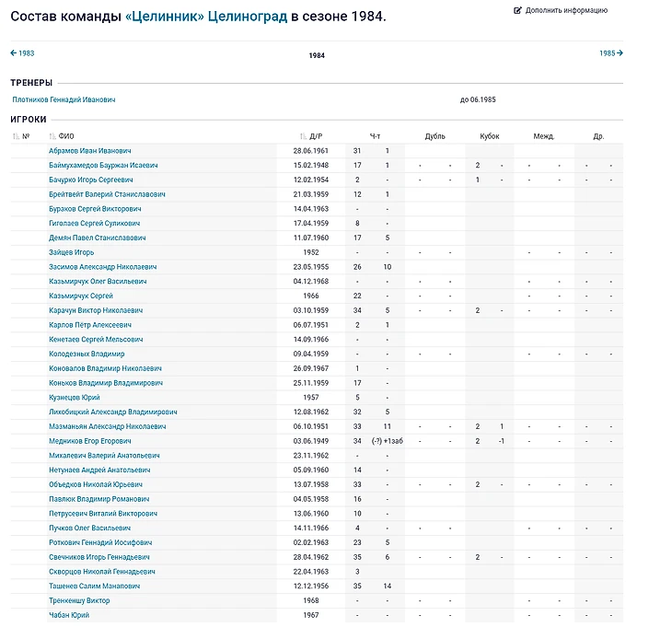Go to next season 1985

coord(610,53)
